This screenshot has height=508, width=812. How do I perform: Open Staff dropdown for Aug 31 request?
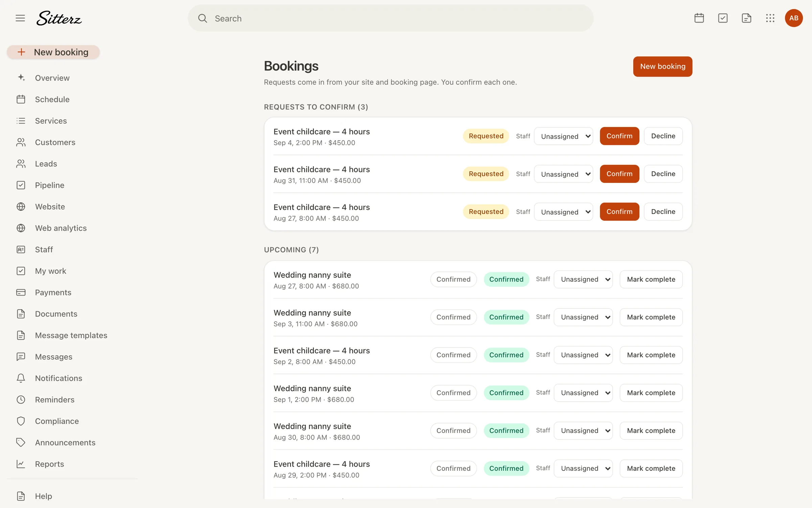click(x=563, y=174)
